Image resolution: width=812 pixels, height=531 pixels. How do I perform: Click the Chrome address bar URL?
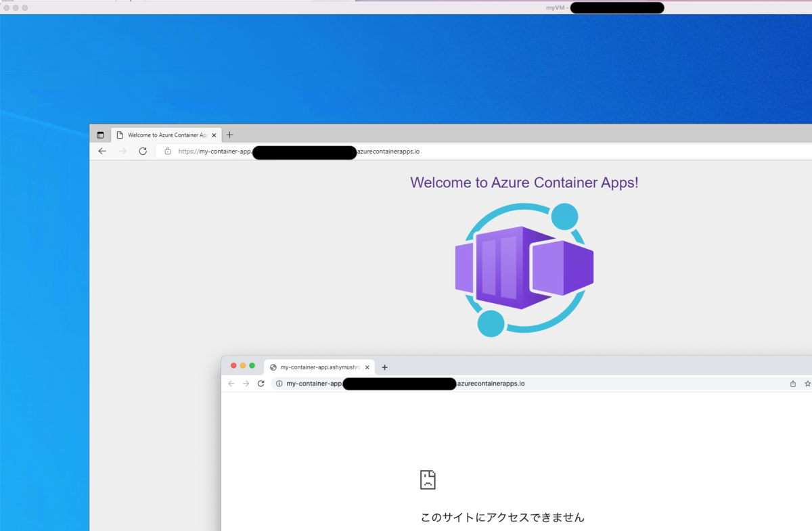(405, 384)
